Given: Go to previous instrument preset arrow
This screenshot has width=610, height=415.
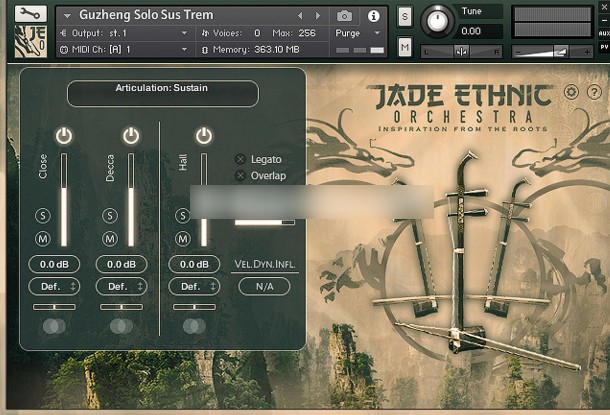Looking at the screenshot, I should [300, 16].
